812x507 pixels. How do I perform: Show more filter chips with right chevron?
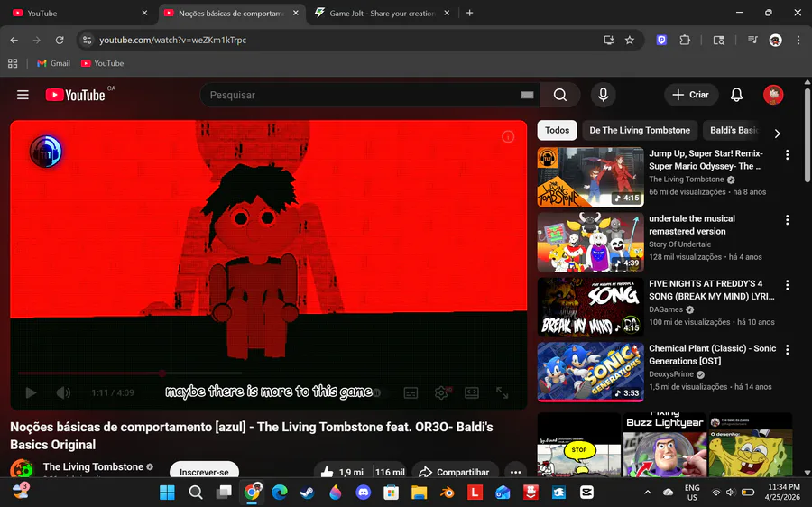(778, 134)
